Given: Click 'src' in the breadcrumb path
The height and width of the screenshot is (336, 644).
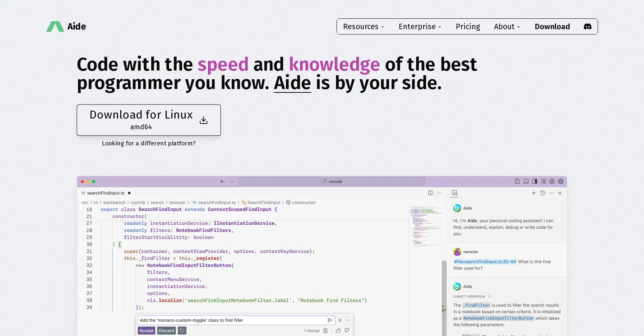Looking at the screenshot, I should (85, 203).
